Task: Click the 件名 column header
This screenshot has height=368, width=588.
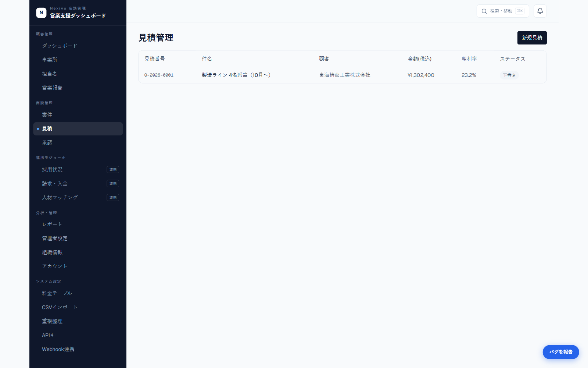Action: [x=207, y=59]
